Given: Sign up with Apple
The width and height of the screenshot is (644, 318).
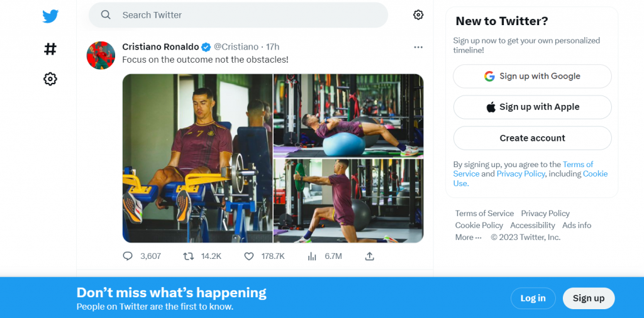Looking at the screenshot, I should click(532, 107).
